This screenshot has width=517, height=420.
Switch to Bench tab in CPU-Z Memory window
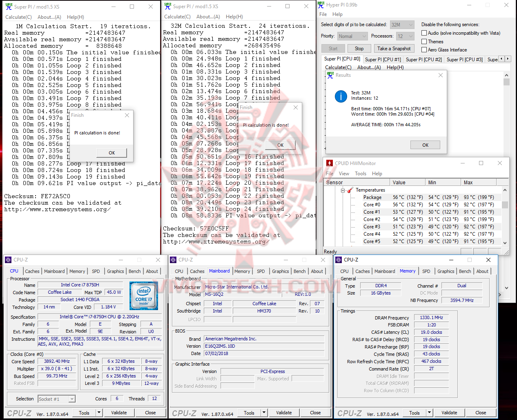click(x=465, y=271)
